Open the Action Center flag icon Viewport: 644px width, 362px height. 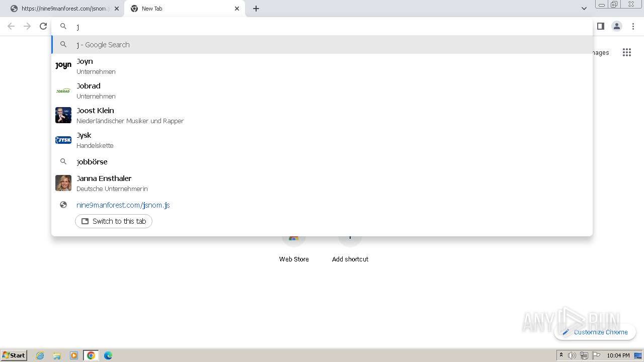click(x=596, y=355)
